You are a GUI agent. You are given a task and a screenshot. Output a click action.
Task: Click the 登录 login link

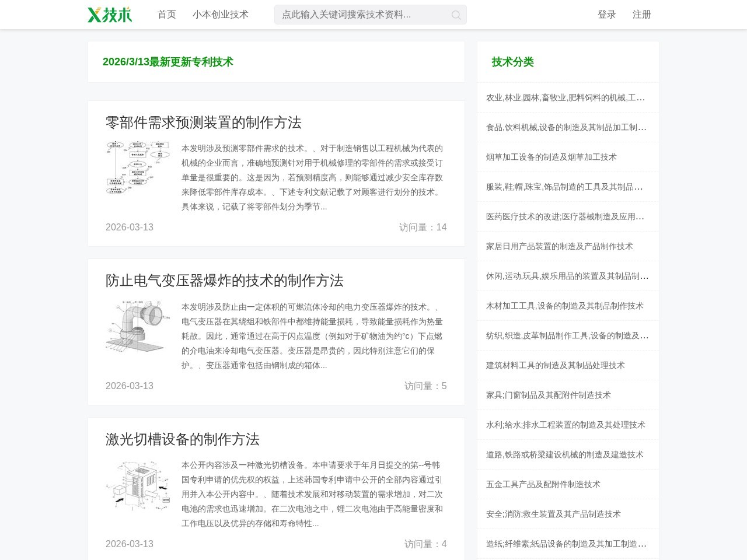(x=606, y=15)
